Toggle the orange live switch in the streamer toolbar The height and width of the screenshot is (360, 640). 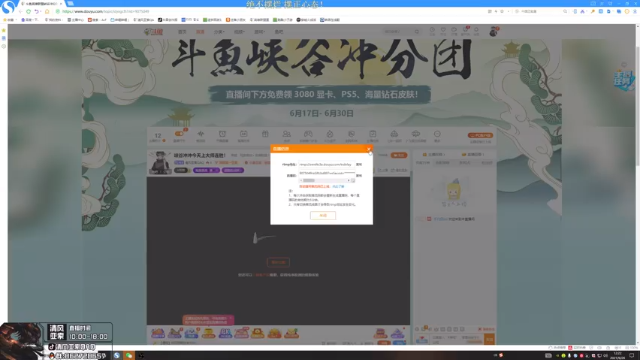(x=179, y=134)
